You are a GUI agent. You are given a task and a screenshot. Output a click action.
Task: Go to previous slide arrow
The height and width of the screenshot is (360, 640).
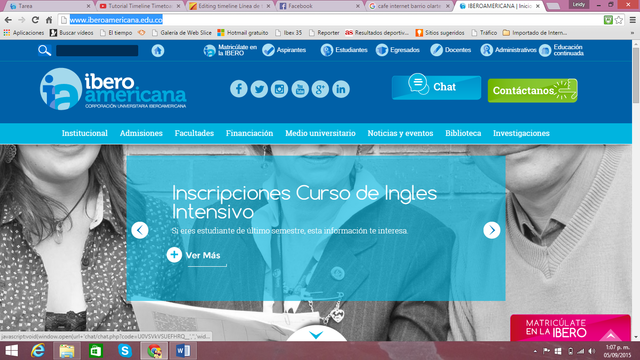(140, 230)
